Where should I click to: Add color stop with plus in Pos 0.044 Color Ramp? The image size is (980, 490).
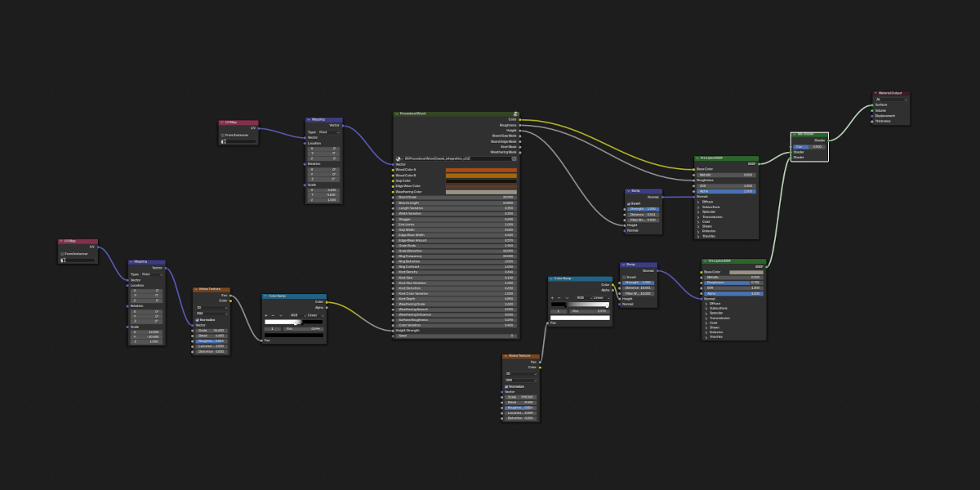(265, 315)
